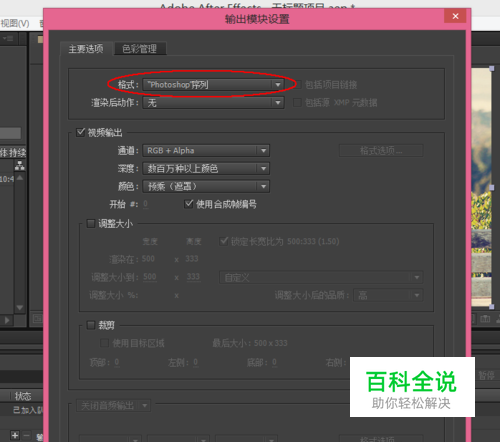Expand the 深度 color depth dropdown

[206, 169]
